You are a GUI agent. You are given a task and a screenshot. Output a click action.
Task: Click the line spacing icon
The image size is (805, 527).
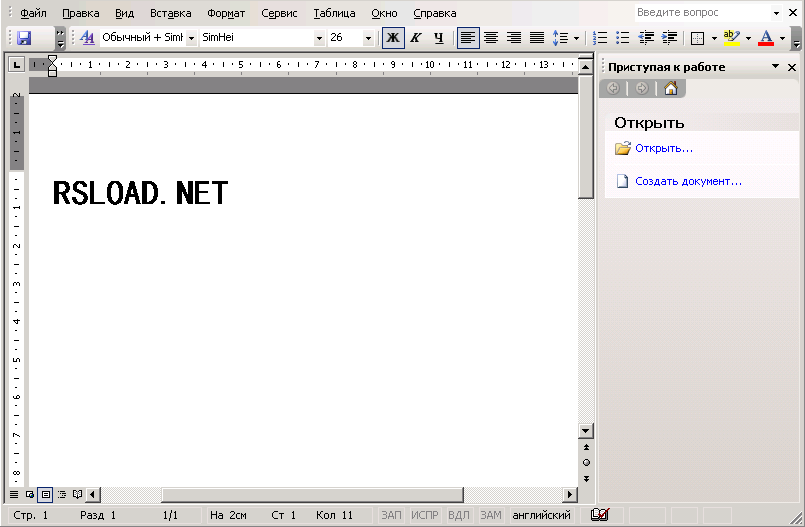560,38
